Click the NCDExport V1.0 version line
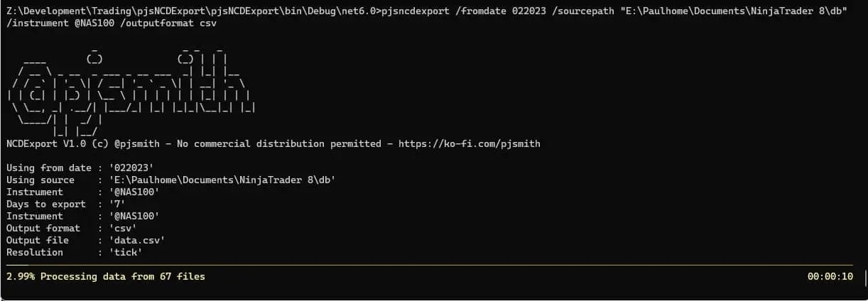This screenshot has width=868, height=301. coord(273,143)
